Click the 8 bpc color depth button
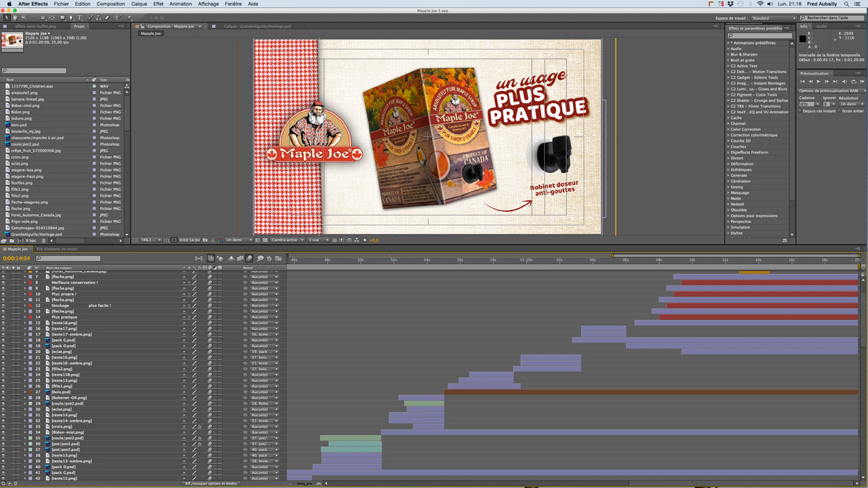Viewport: 868px width, 488px height. click(x=31, y=241)
